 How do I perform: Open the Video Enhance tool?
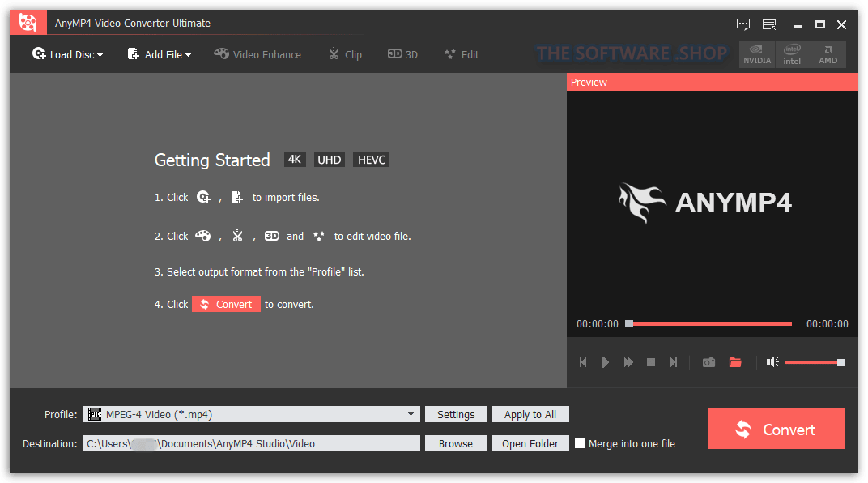click(257, 54)
